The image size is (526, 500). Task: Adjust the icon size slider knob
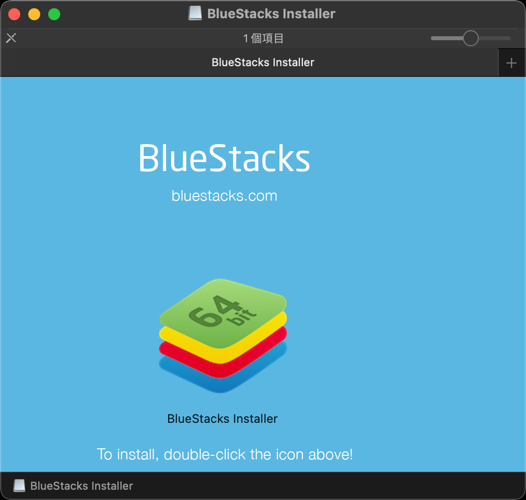coord(470,38)
